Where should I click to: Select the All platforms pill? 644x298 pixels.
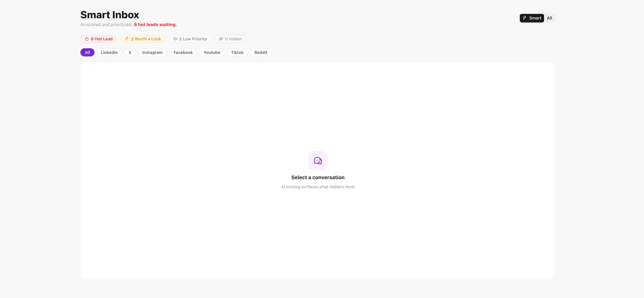(x=87, y=52)
